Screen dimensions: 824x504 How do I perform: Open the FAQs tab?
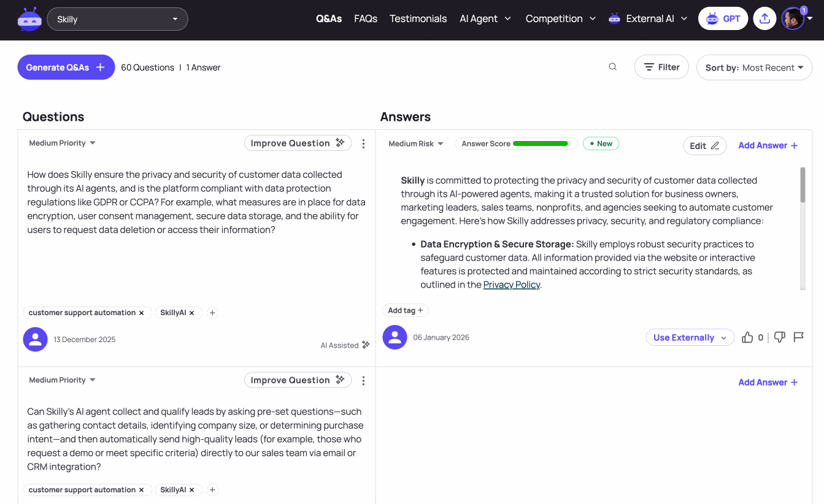(366, 18)
